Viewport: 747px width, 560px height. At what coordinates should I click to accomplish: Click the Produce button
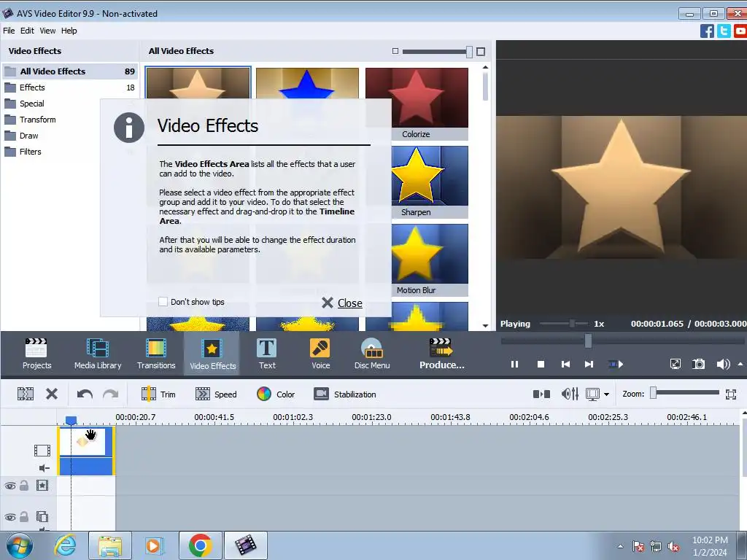pos(441,354)
